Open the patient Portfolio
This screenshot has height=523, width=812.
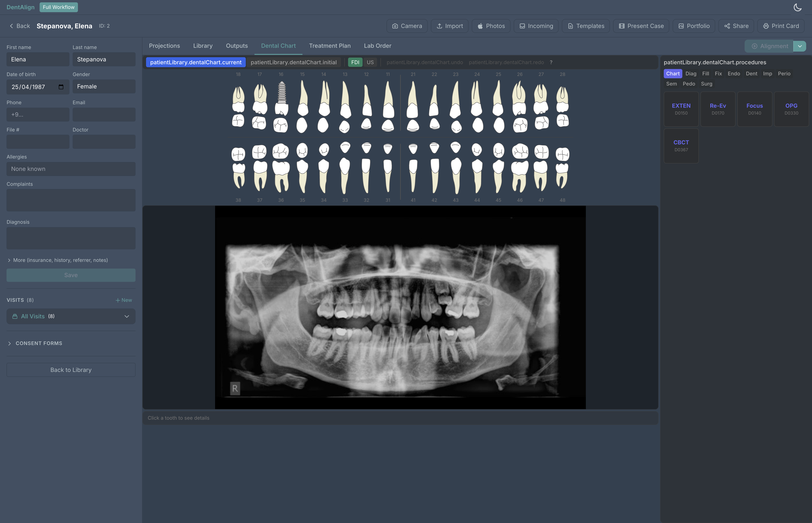[x=693, y=26]
